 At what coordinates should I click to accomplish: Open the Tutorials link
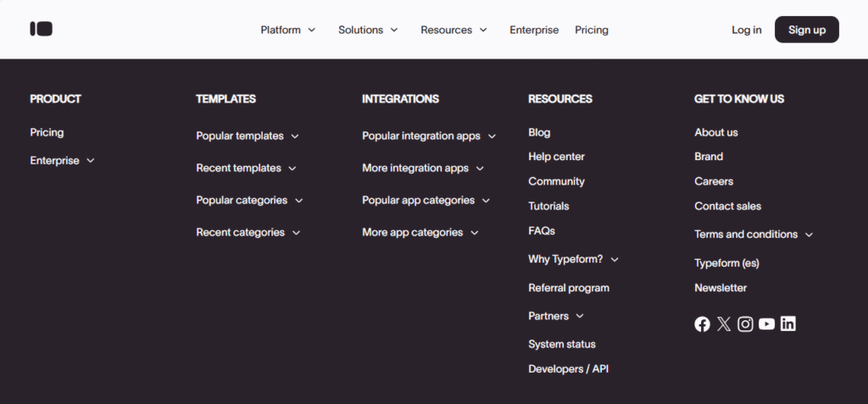(x=548, y=206)
